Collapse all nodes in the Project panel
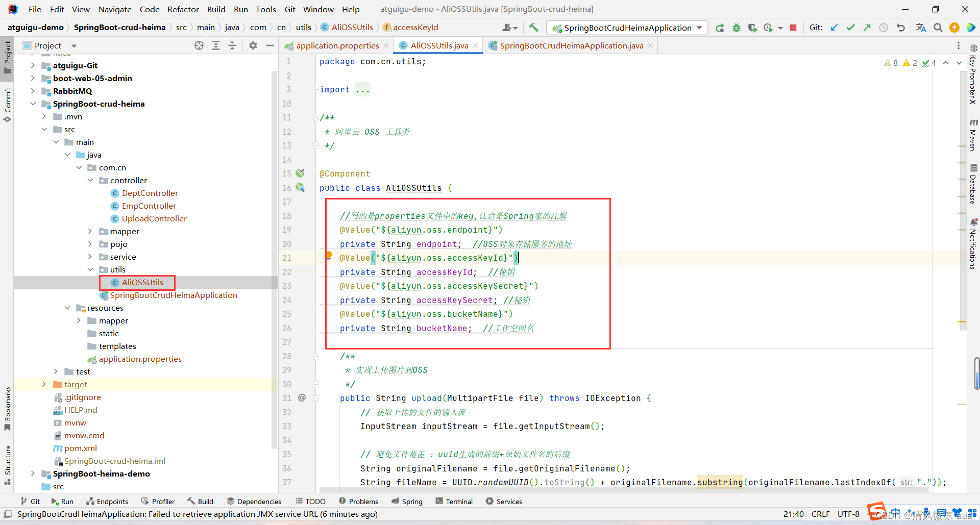Image resolution: width=980 pixels, height=525 pixels. (x=232, y=45)
